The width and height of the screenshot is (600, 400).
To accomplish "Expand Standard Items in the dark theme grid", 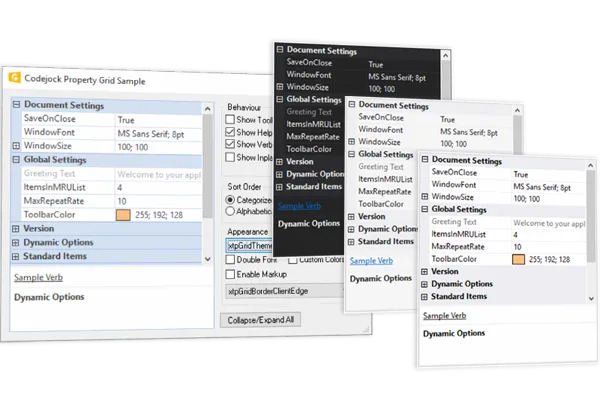I will tap(279, 187).
